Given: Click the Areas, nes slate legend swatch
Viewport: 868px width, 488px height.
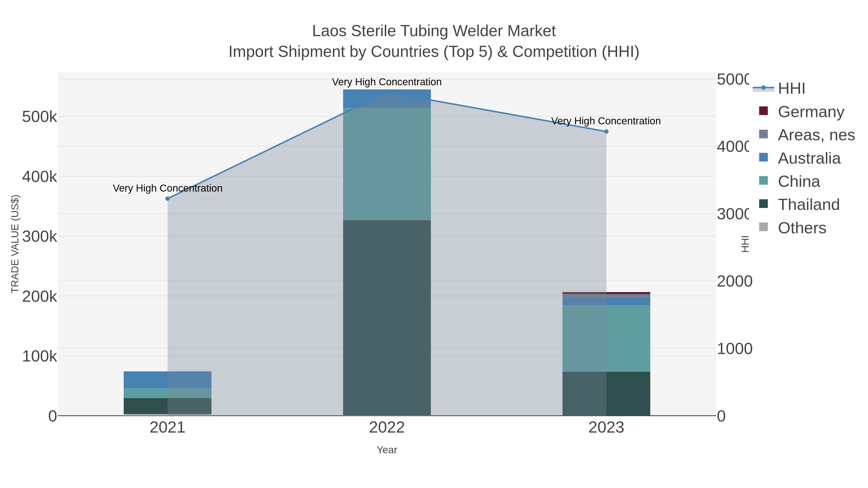Looking at the screenshot, I should point(764,134).
